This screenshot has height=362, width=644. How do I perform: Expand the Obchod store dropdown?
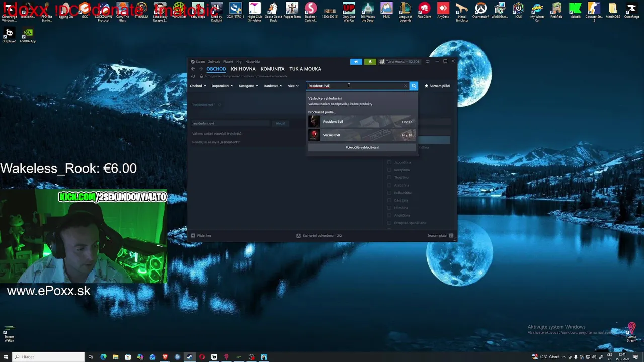click(x=198, y=86)
